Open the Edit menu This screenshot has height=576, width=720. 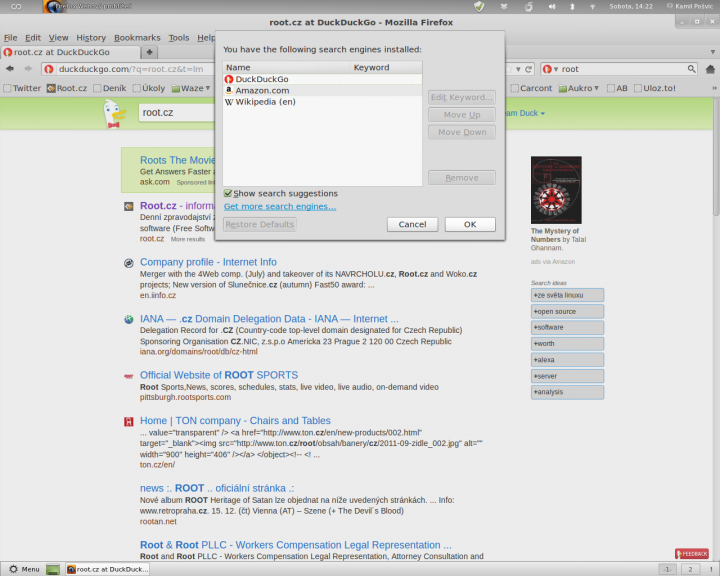tap(33, 38)
